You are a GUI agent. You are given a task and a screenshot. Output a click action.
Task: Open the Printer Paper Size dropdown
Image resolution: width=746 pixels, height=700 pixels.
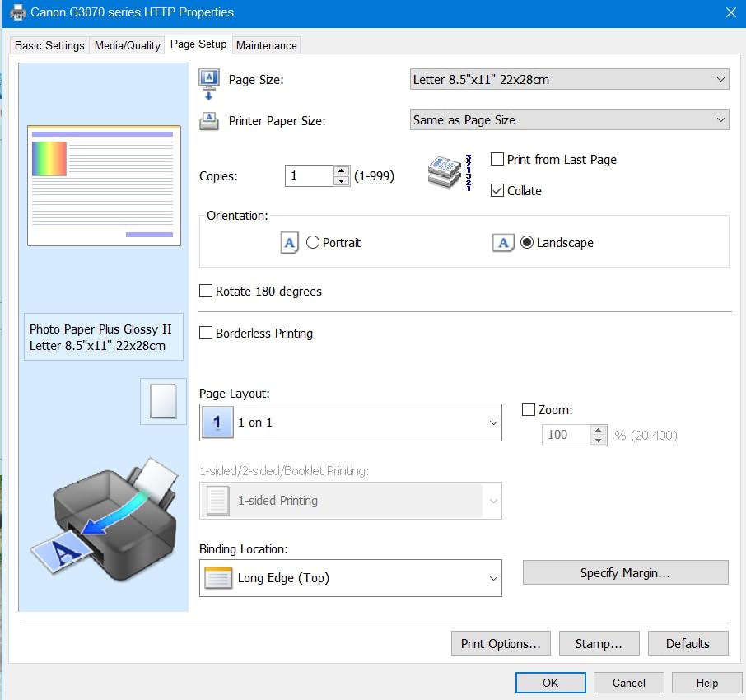[x=569, y=119]
